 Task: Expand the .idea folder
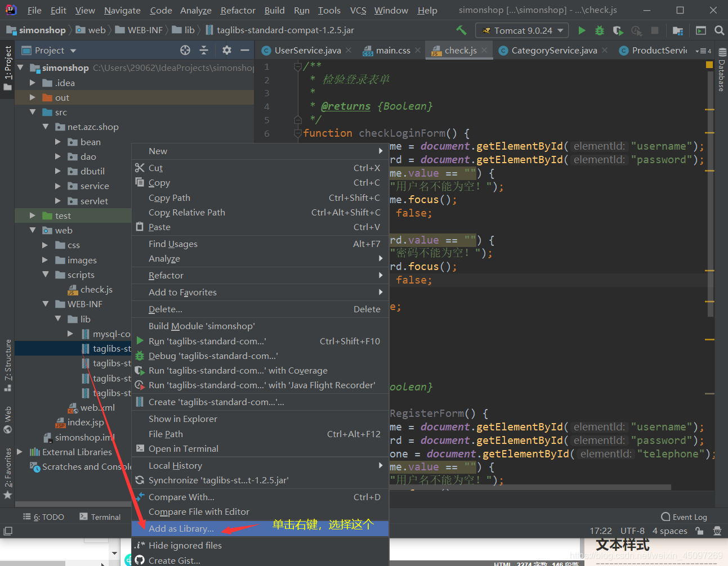click(33, 83)
